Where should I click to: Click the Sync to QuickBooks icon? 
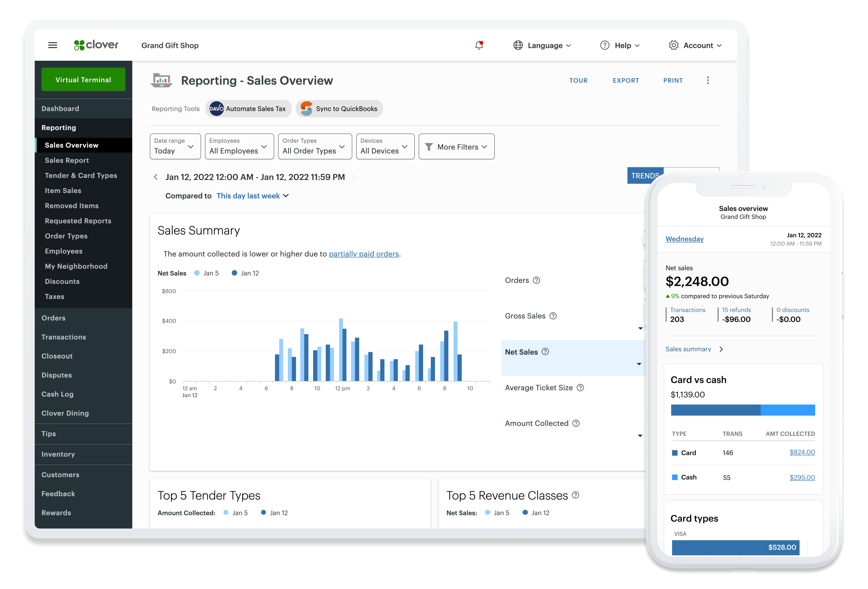click(x=306, y=109)
